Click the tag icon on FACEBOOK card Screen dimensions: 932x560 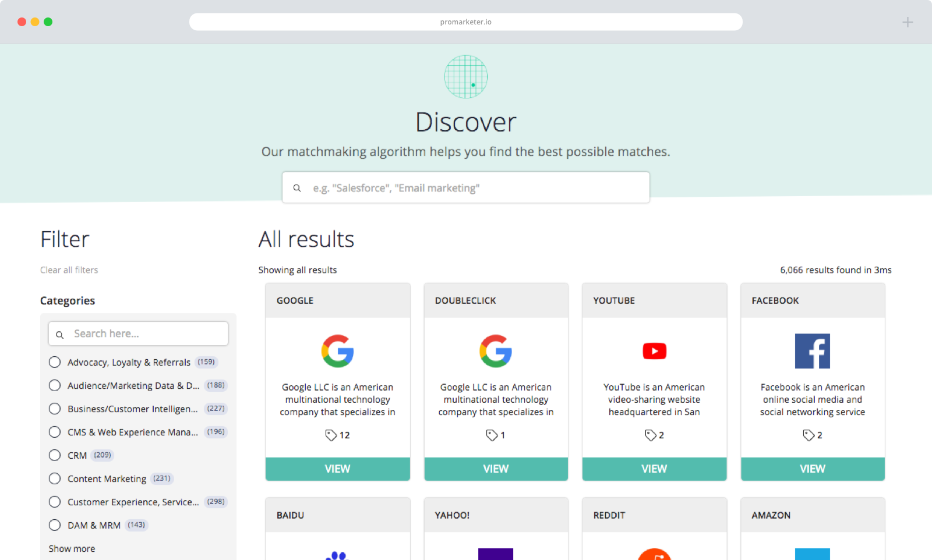tap(809, 435)
